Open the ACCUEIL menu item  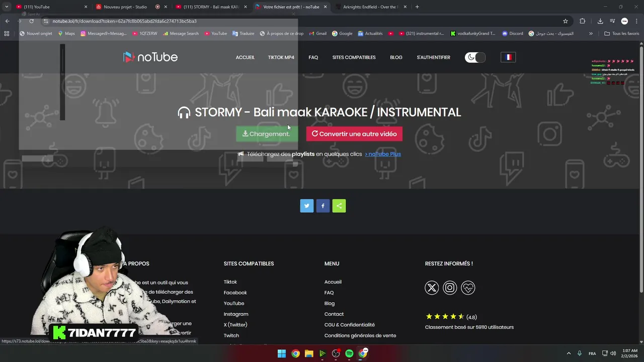coord(245,57)
